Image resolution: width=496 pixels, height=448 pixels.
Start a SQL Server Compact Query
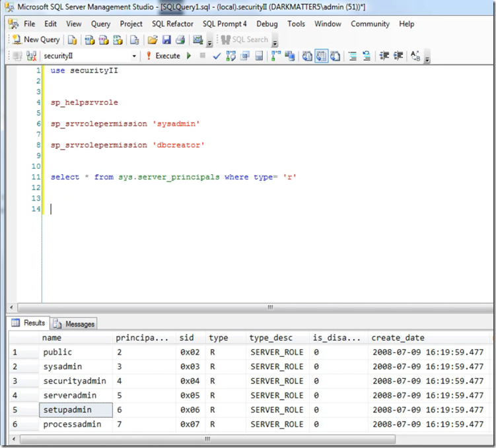click(135, 40)
